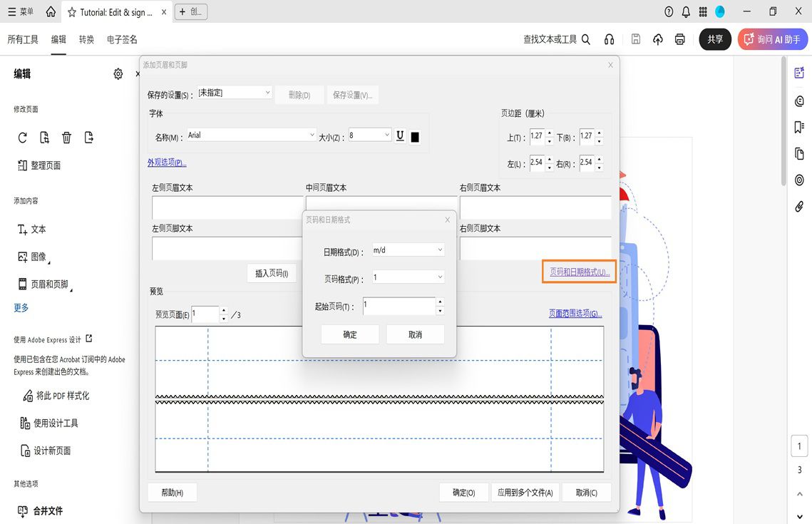812x524 pixels.
Task: Open the comments panel on the right sidebar
Action: click(x=798, y=101)
